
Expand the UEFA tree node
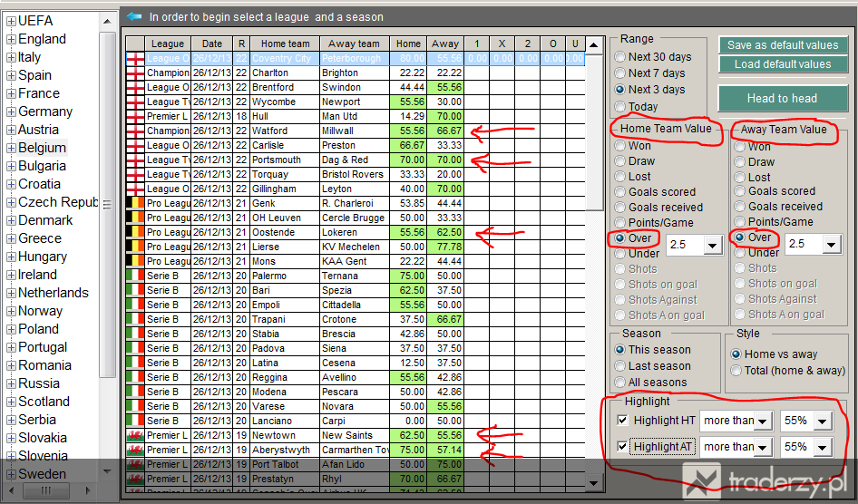pos(10,22)
